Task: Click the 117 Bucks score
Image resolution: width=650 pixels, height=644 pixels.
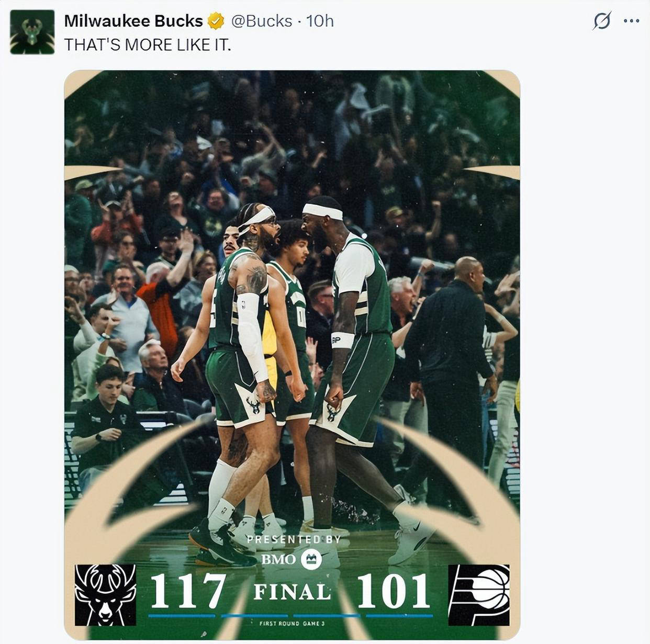Action: click(x=188, y=591)
